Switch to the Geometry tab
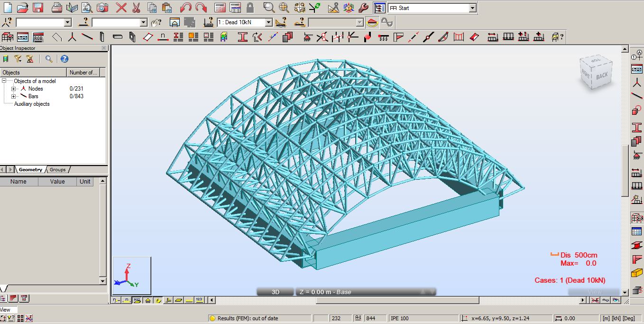Image resolution: width=644 pixels, height=324 pixels. click(x=30, y=169)
